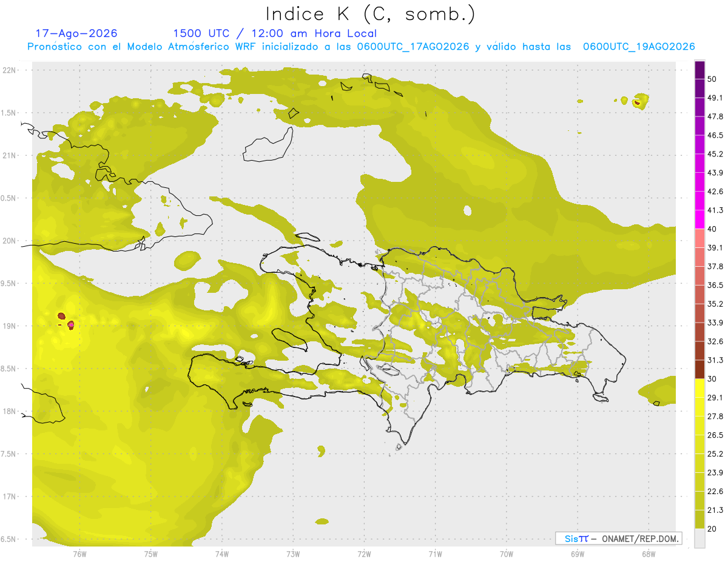Screen dimensions: 728x562
Task: Click the '20N' latitude label
Action: (9, 241)
